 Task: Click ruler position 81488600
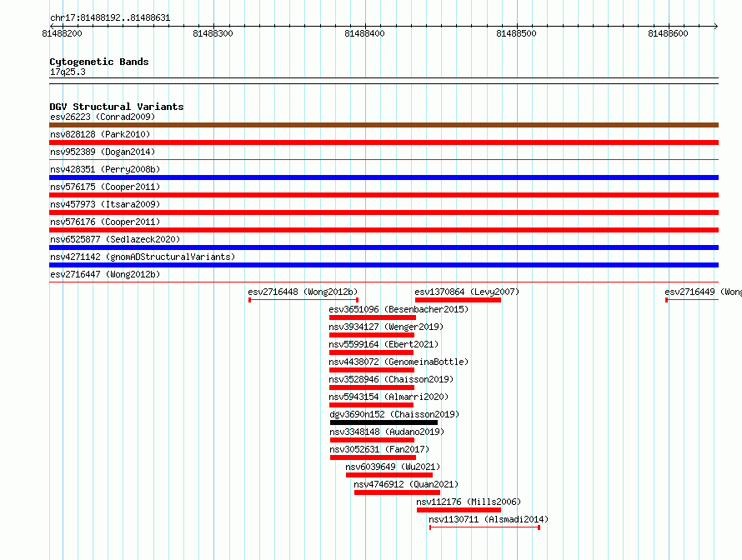[668, 33]
